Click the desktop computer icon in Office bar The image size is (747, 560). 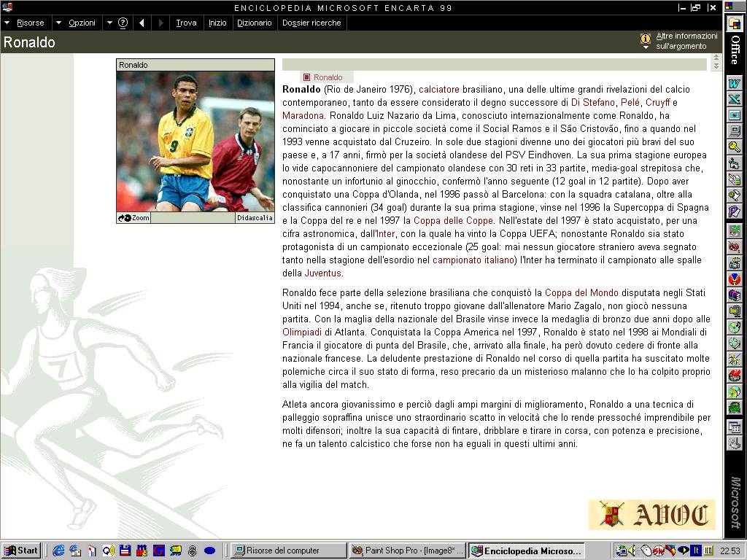pos(734,131)
